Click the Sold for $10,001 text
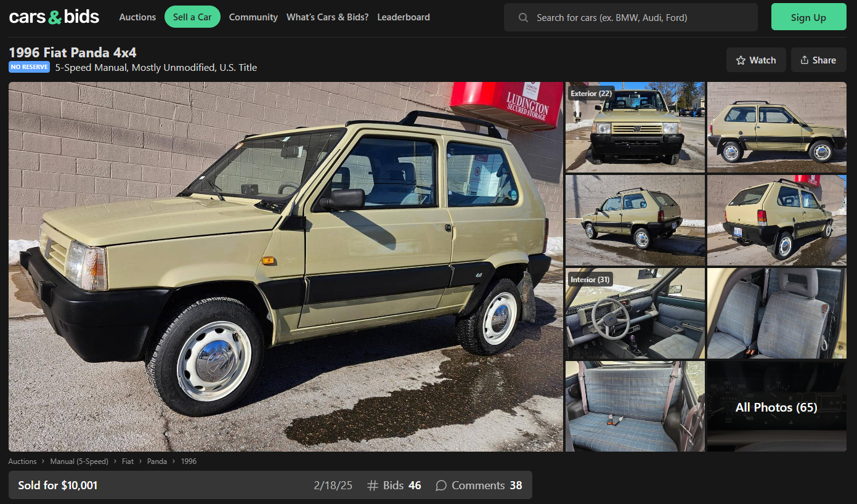 58,486
